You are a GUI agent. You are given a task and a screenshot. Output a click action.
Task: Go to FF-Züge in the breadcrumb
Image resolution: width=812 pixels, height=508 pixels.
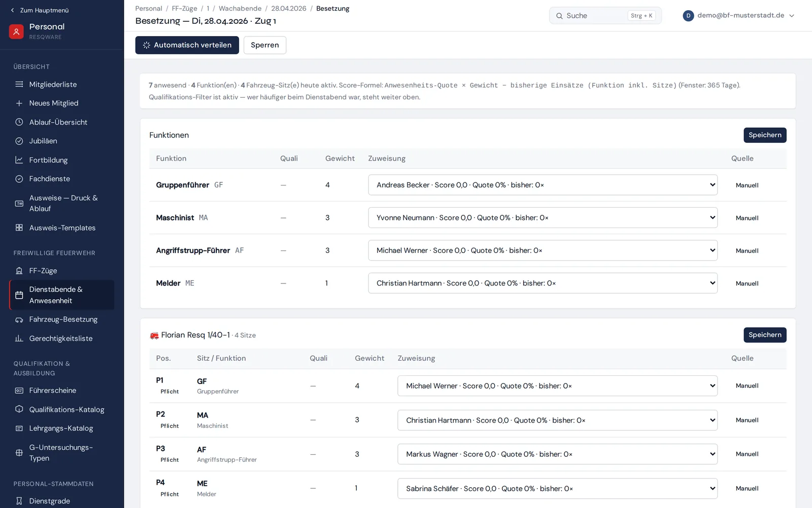coord(185,9)
